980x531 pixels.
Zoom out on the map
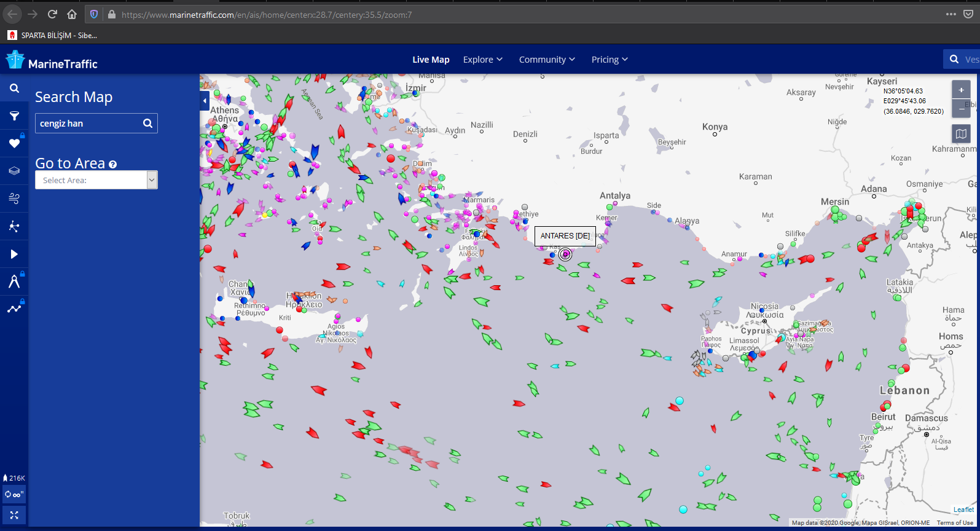click(x=962, y=109)
